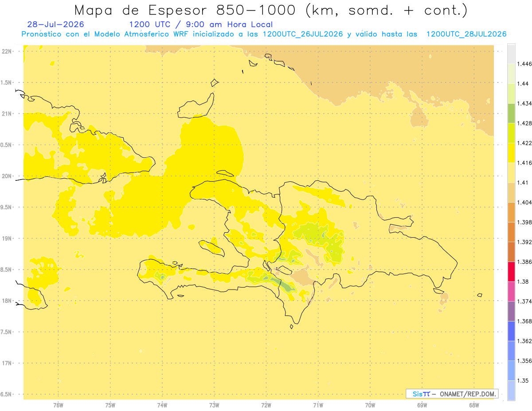
Task: Click the legend value "1.392"
Action: pyautogui.click(x=524, y=242)
